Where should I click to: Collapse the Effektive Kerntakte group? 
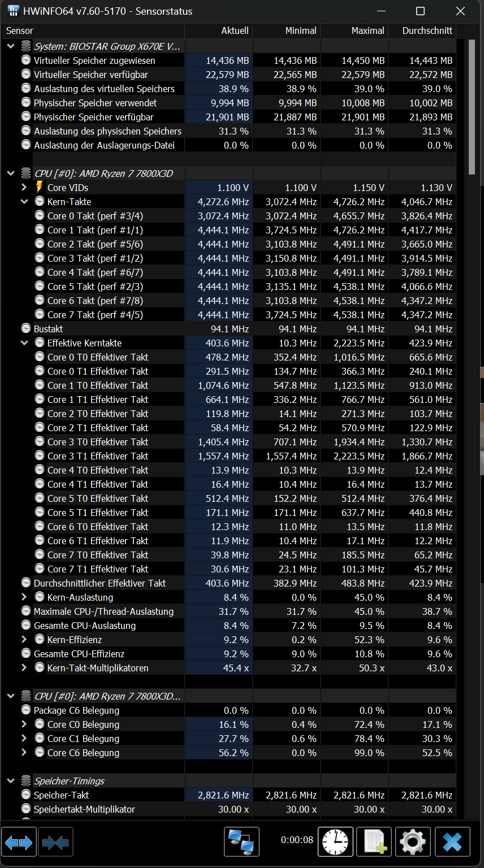pyautogui.click(x=24, y=342)
